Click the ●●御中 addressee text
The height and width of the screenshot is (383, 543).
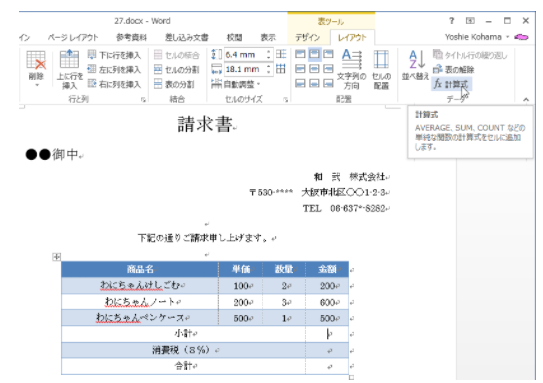(52, 154)
